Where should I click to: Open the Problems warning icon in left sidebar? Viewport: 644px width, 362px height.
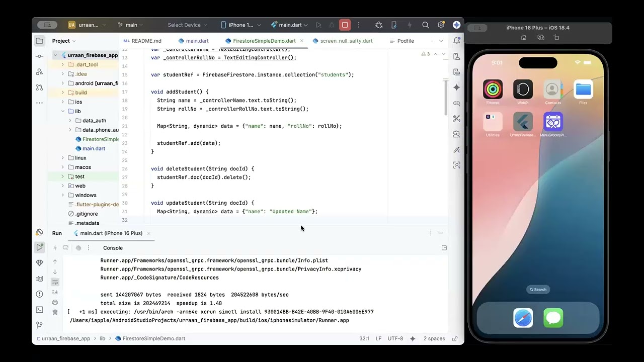pyautogui.click(x=39, y=294)
